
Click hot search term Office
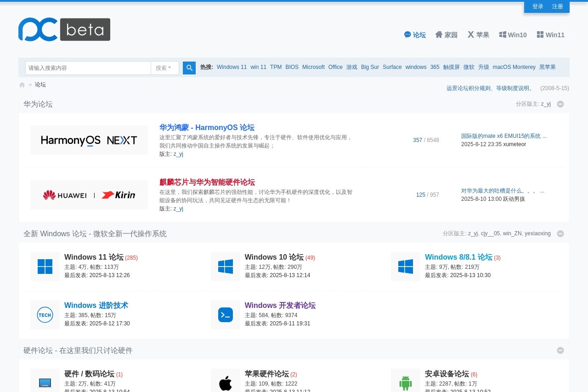pyautogui.click(x=335, y=67)
